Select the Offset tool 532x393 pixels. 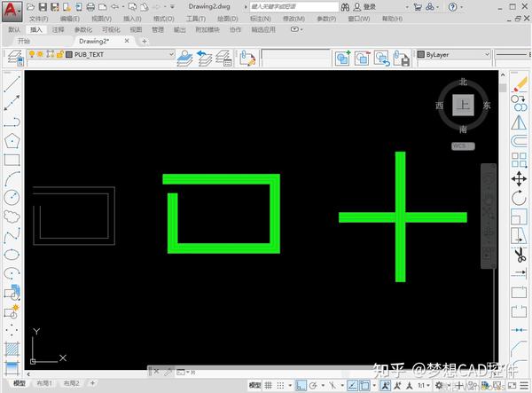[519, 141]
